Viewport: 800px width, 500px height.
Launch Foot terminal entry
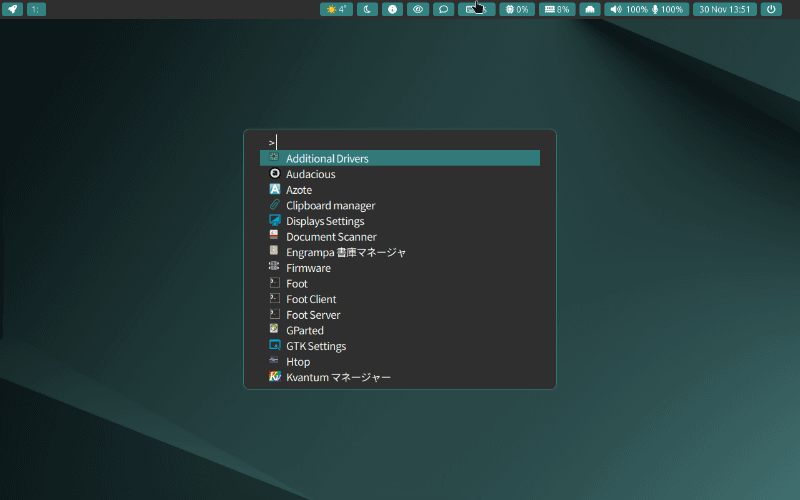click(x=400, y=283)
